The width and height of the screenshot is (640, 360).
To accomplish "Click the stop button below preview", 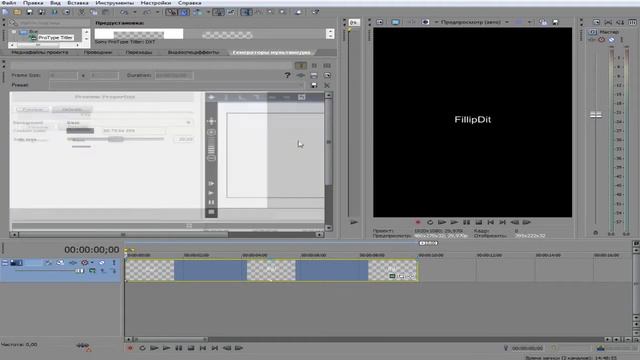I will [478, 222].
